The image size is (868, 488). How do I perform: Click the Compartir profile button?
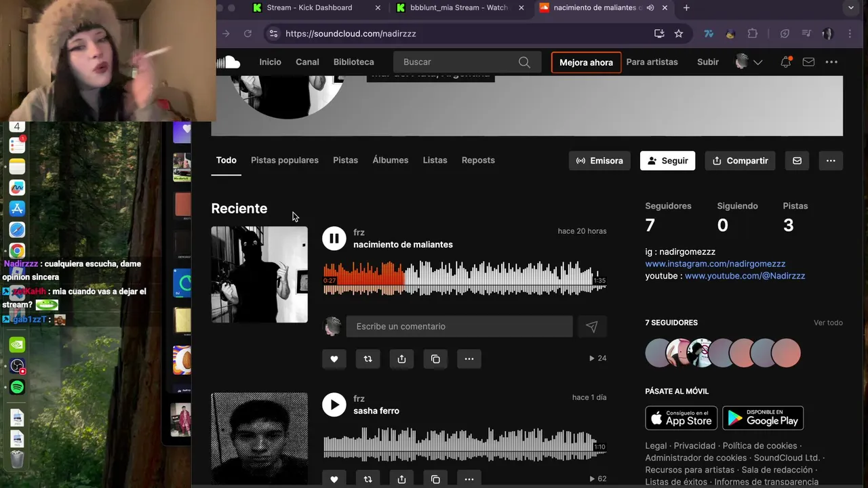click(740, 161)
